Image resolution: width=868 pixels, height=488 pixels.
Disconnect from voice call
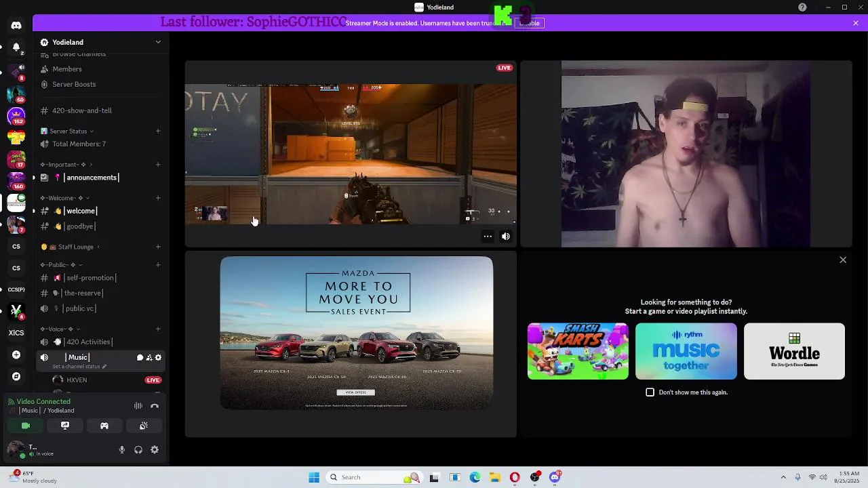point(155,406)
